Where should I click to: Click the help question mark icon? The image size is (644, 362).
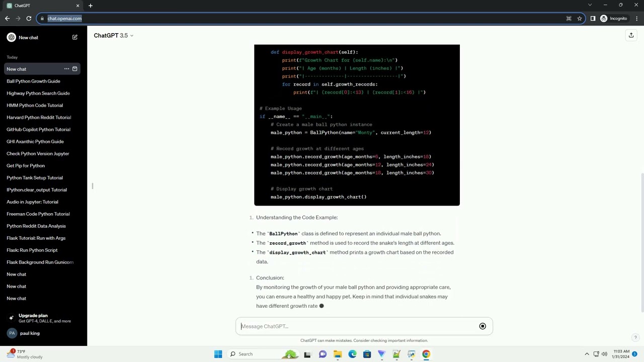(635, 337)
